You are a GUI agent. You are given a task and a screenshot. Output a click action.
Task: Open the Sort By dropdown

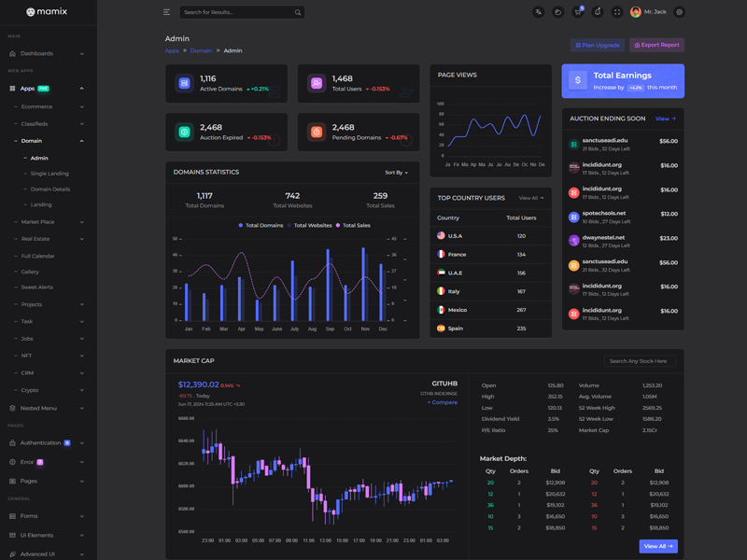pyautogui.click(x=396, y=173)
